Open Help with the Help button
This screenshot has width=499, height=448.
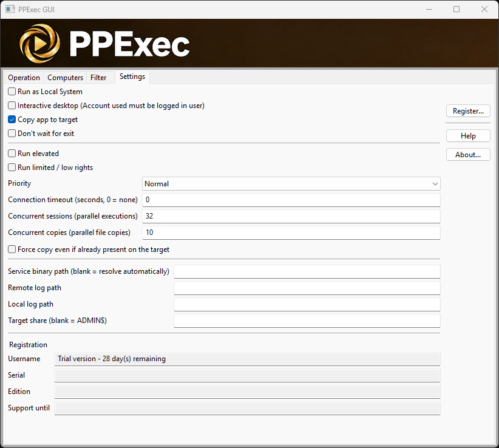(x=468, y=136)
